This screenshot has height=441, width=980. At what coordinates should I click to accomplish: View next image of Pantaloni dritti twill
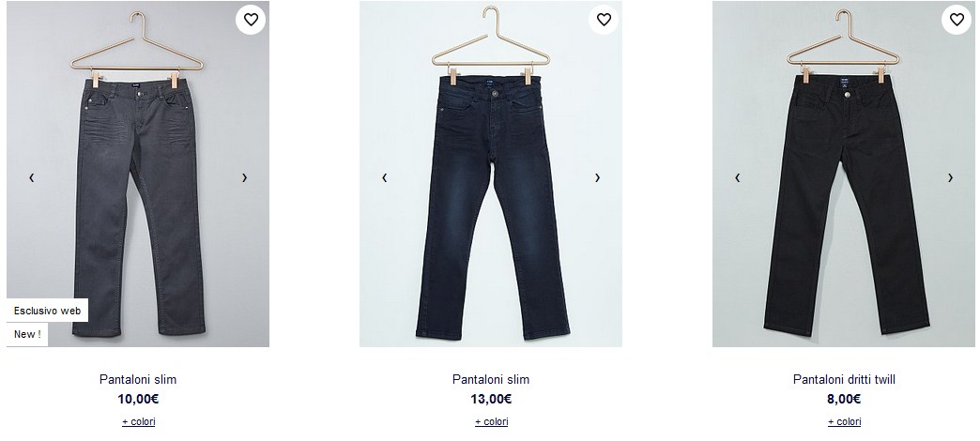pos(951,178)
